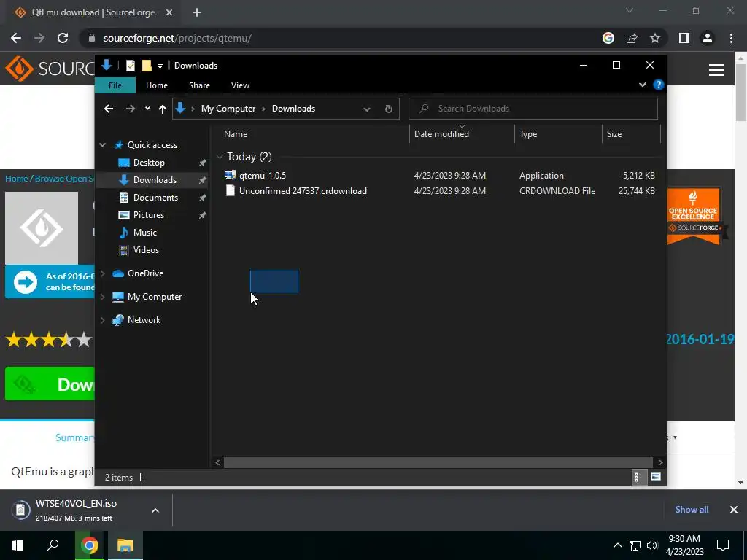Select Music in navigation pane

pos(145,233)
